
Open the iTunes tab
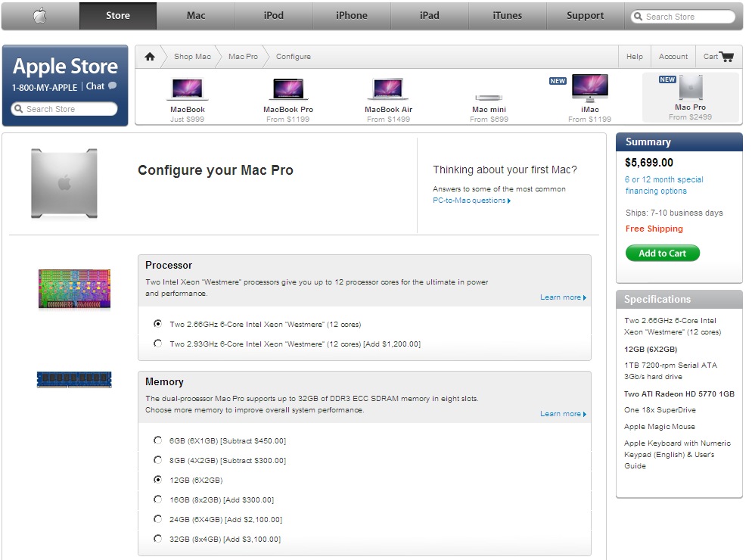coord(507,16)
